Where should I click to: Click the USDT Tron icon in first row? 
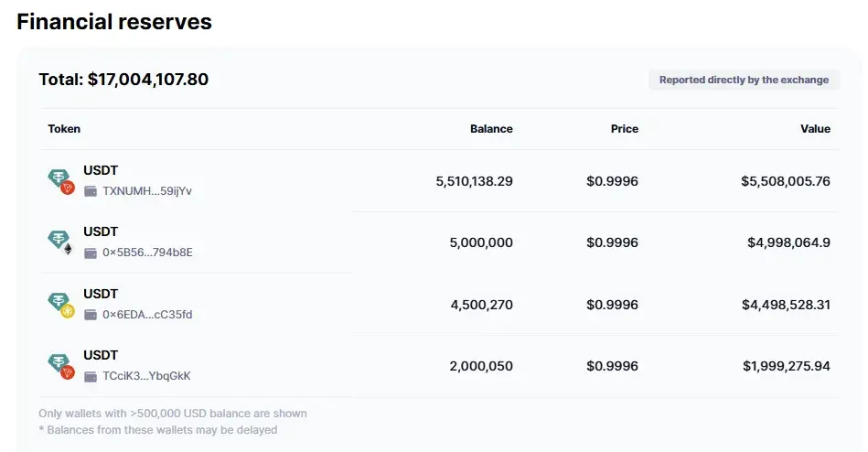(61, 181)
